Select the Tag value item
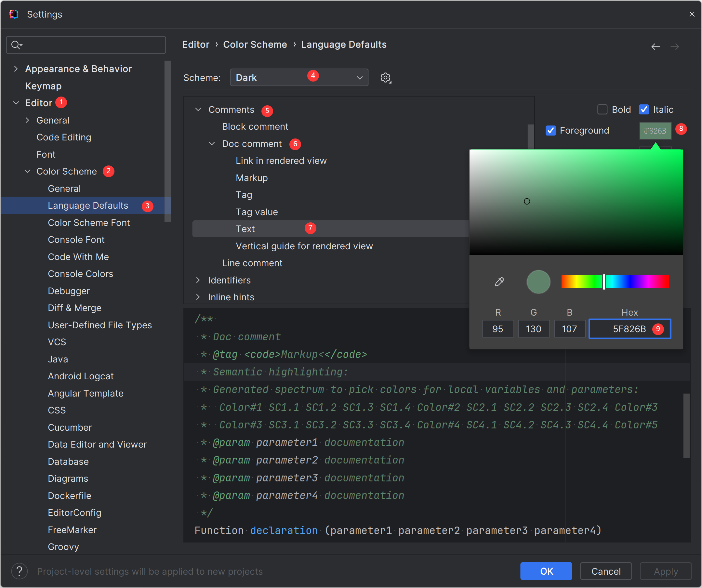This screenshot has width=702, height=588. point(257,212)
